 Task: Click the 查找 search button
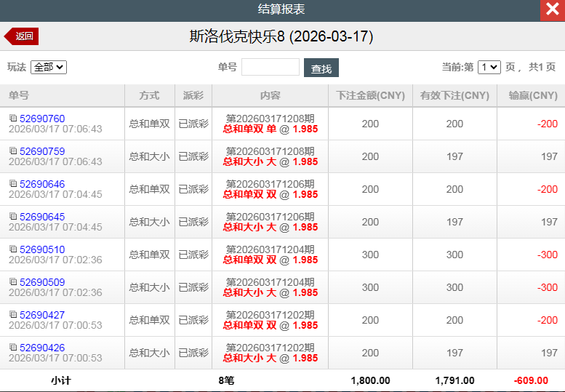click(321, 68)
